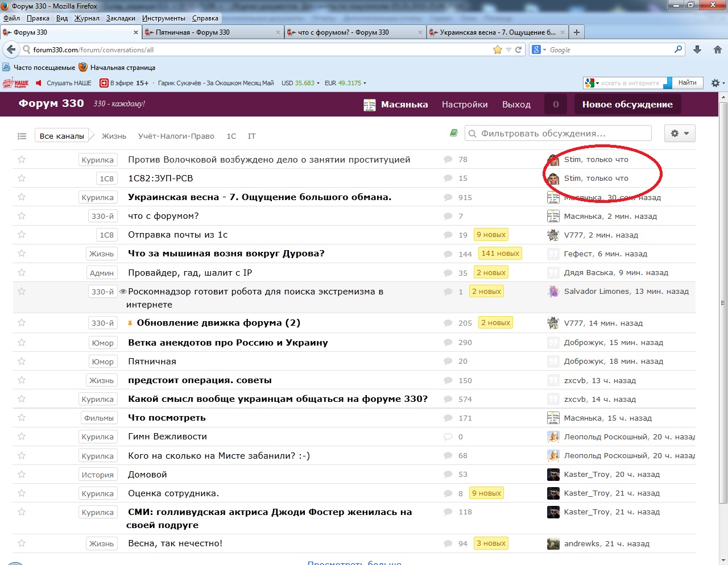Click the Найти search button
The image size is (728, 565).
coord(687,83)
